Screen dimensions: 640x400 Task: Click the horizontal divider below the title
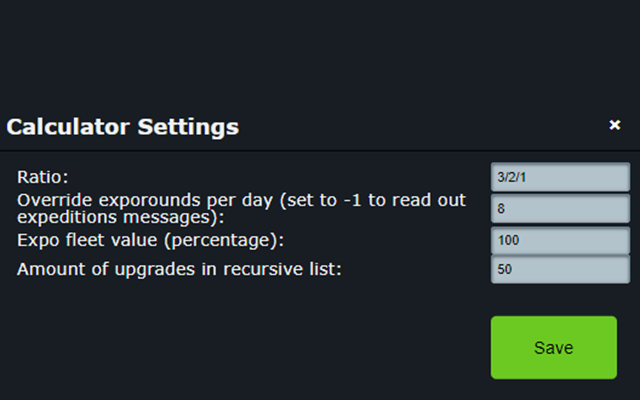pos(320,151)
